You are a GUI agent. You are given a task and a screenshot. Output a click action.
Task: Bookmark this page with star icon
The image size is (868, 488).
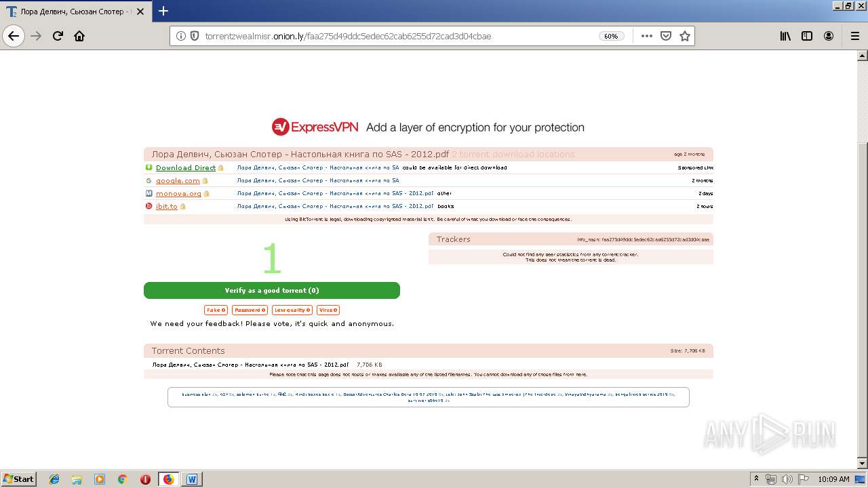point(685,36)
